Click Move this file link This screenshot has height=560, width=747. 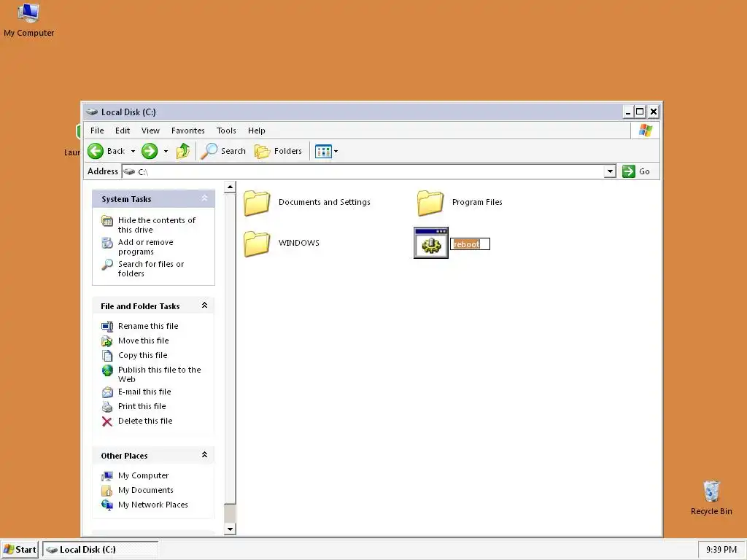[144, 341]
